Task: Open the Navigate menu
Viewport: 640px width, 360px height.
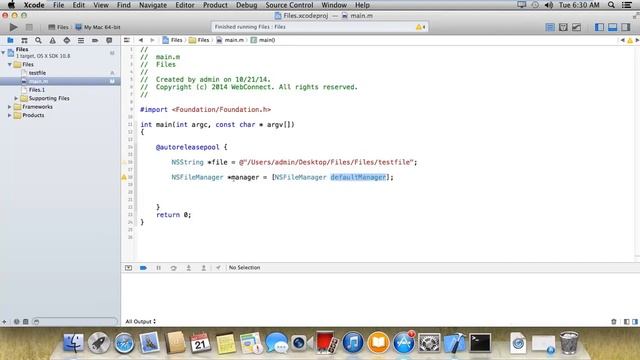Action: pos(153,5)
